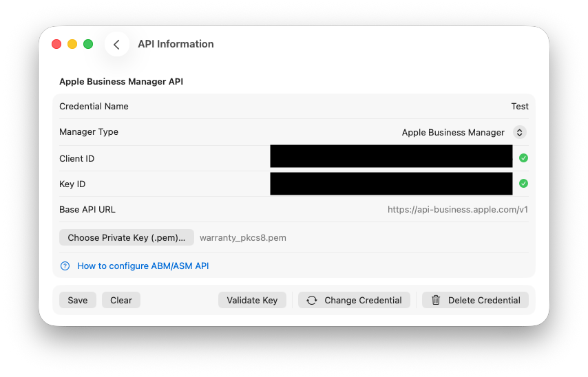Zoom the window with the green button
Image resolution: width=588 pixels, height=377 pixels.
(88, 44)
